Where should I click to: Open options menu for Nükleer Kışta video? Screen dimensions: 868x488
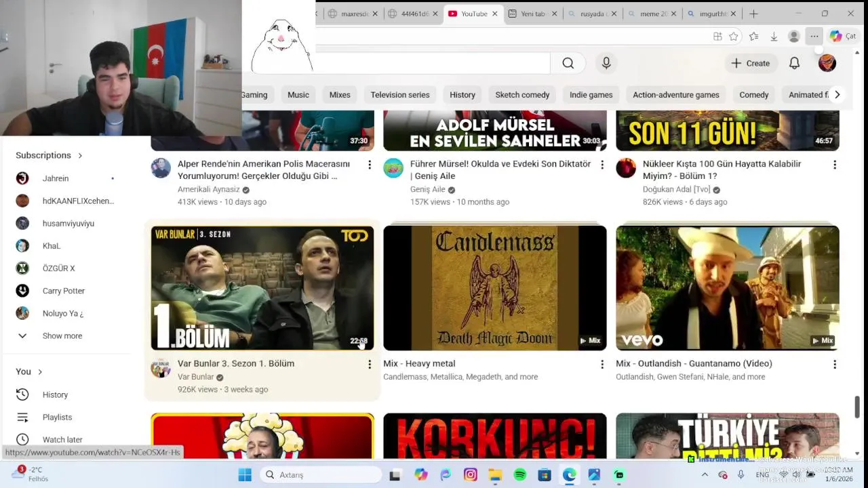834,165
